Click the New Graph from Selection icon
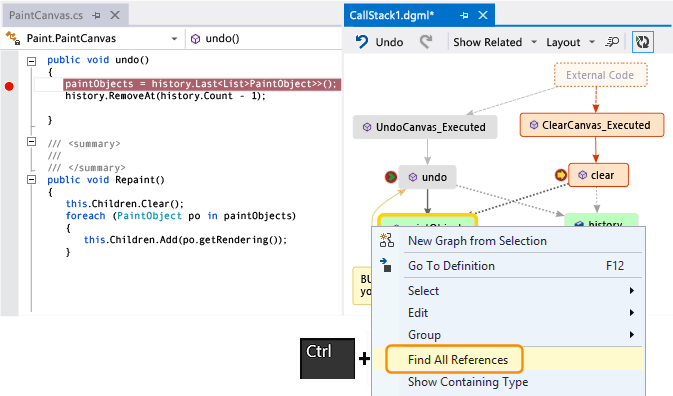Screen dimensions: 673x396 386,240
